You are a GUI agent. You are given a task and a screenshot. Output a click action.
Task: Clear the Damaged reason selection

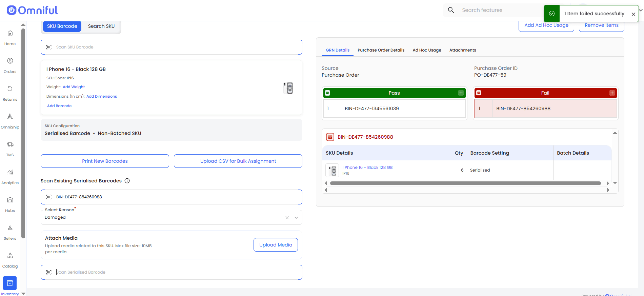[287, 218]
